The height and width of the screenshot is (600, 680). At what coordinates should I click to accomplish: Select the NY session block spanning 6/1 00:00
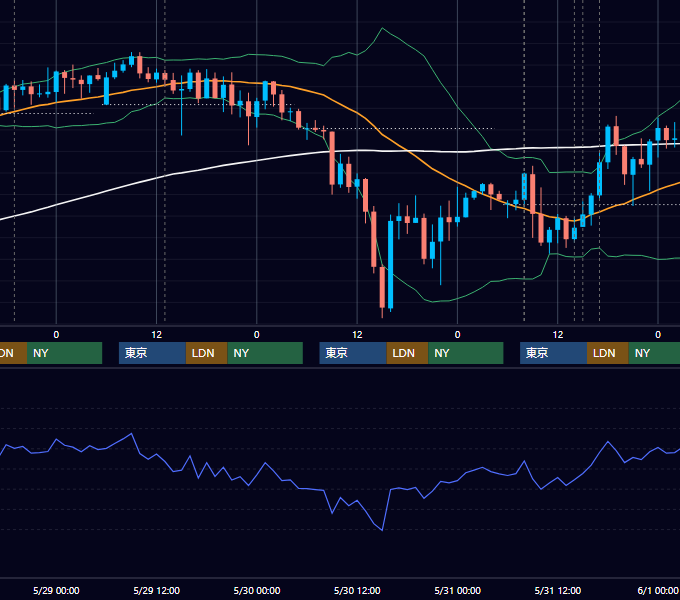pos(654,353)
